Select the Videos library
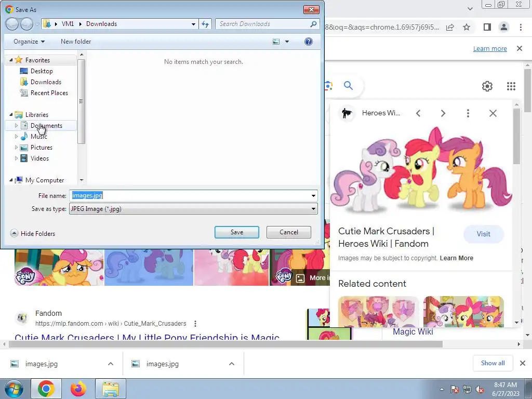This screenshot has height=399, width=532. 35,158
